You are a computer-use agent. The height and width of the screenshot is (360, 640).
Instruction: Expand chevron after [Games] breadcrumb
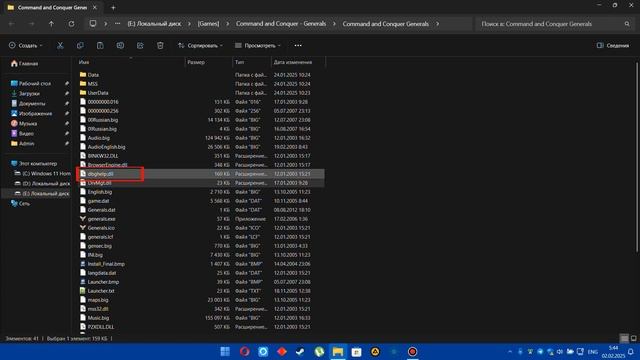(227, 24)
